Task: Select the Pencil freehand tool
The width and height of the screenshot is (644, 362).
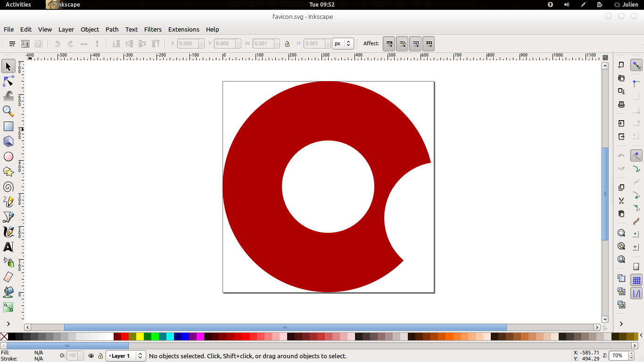Action: 8,202
